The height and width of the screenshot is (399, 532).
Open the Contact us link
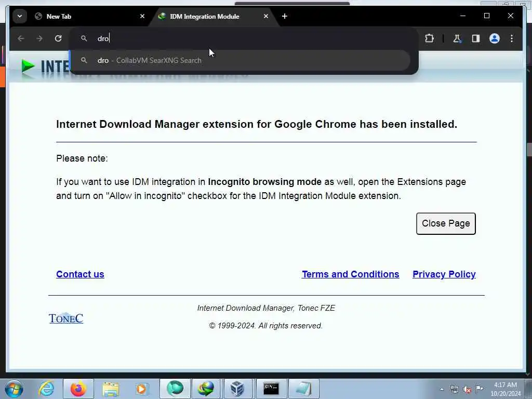tap(80, 274)
